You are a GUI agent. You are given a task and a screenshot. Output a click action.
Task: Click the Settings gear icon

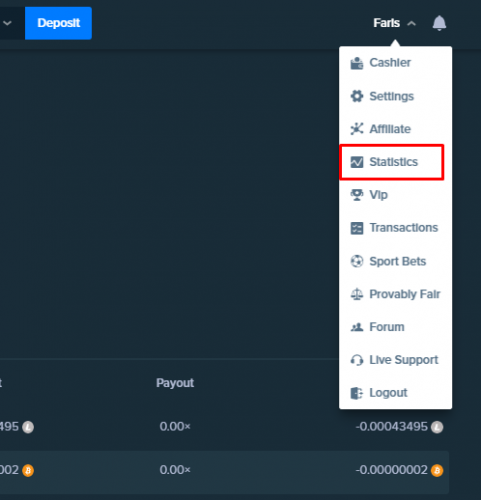[x=357, y=96]
